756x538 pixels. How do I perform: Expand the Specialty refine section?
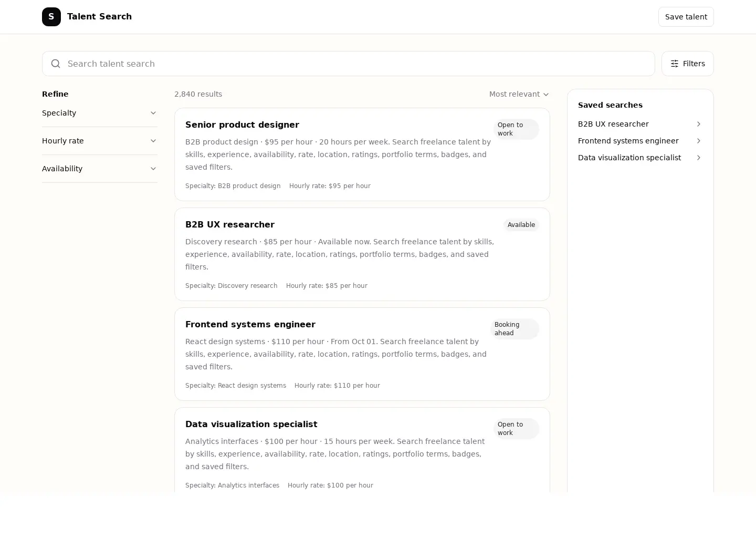[99, 113]
